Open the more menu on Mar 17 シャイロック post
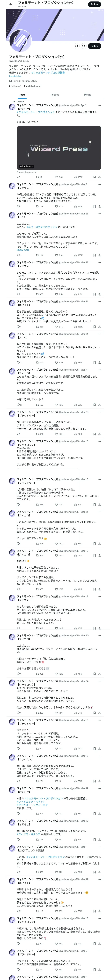 coord(99,441)
